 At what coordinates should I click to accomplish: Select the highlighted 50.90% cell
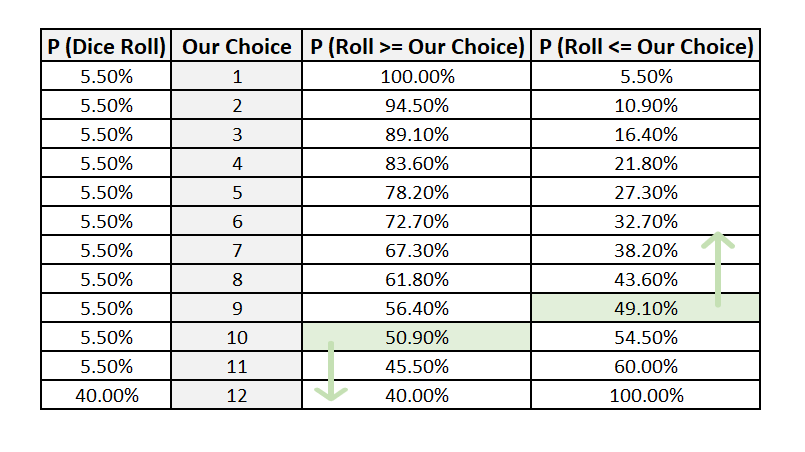pyautogui.click(x=416, y=337)
